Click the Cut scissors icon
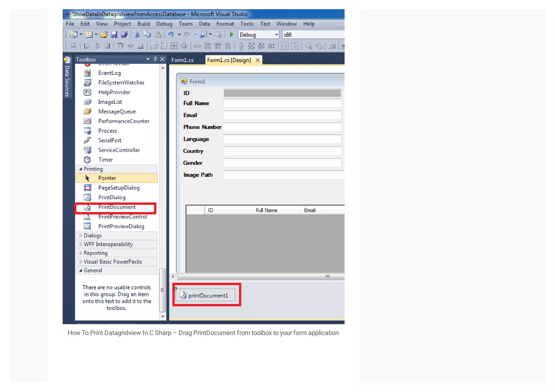The width and height of the screenshot is (555, 392). pyautogui.click(x=137, y=34)
